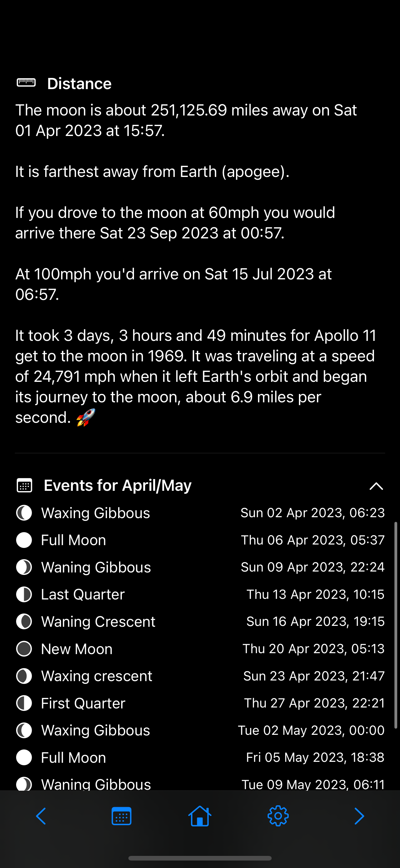Tap the Waning Gibbous 09 Apr row
This screenshot has width=400, height=868.
coord(200,567)
